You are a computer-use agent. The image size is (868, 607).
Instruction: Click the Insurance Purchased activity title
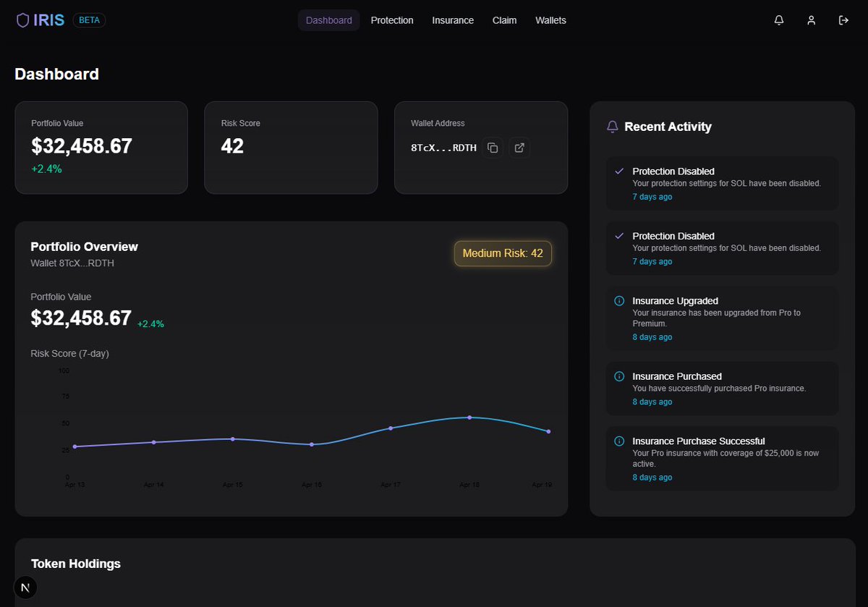[x=677, y=376]
